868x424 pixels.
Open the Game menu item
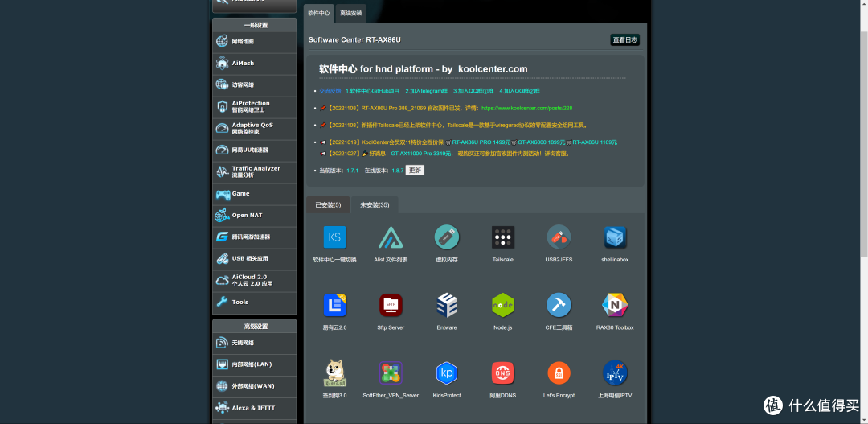click(255, 193)
